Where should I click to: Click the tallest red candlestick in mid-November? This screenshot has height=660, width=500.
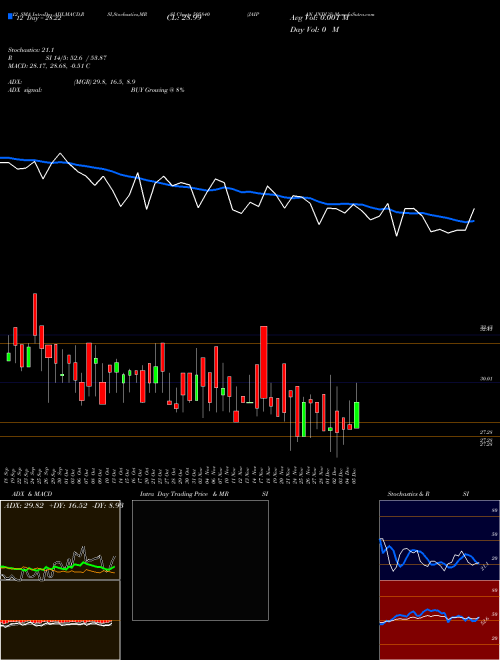[x=263, y=362]
